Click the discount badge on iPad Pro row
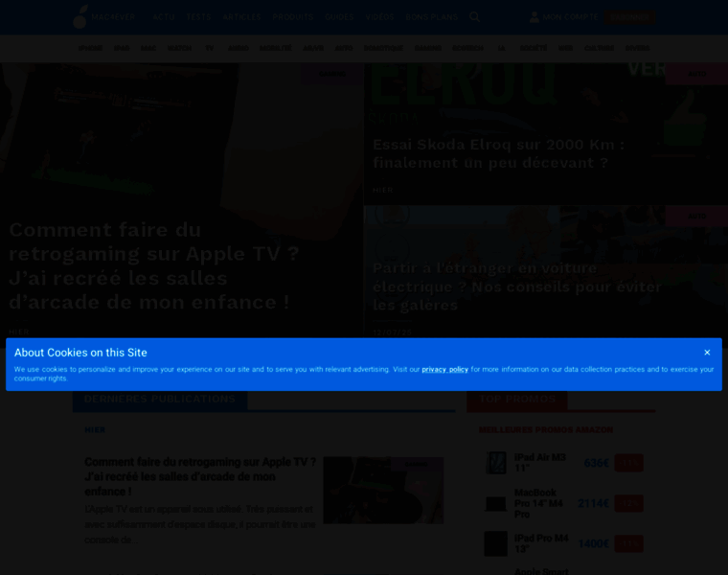This screenshot has height=575, width=728. pos(628,544)
